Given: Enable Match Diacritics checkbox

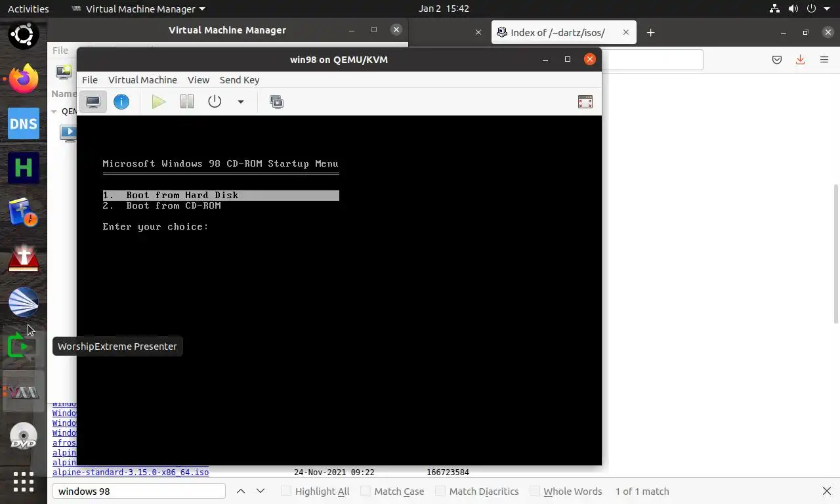Looking at the screenshot, I should tap(440, 491).
